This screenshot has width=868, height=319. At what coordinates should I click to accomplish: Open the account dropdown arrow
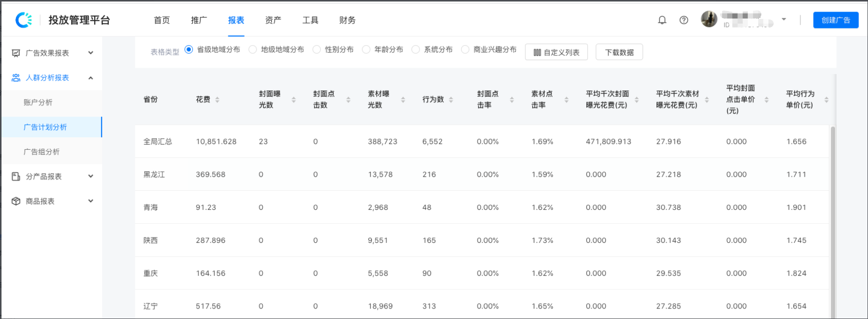[784, 20]
